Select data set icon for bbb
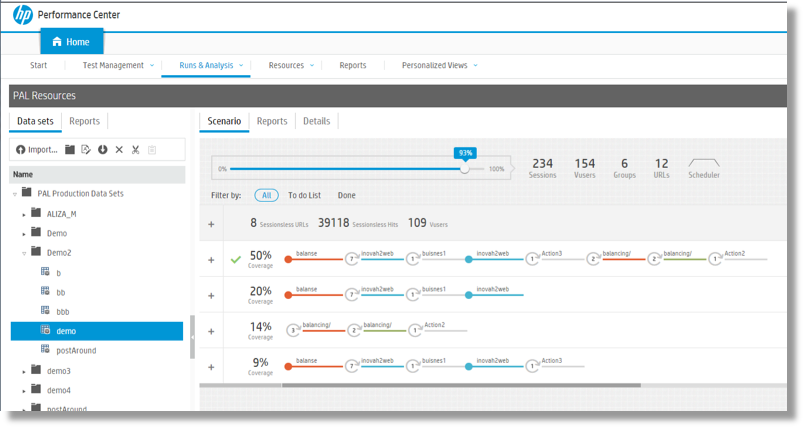Image resolution: width=805 pixels, height=429 pixels. point(45,310)
